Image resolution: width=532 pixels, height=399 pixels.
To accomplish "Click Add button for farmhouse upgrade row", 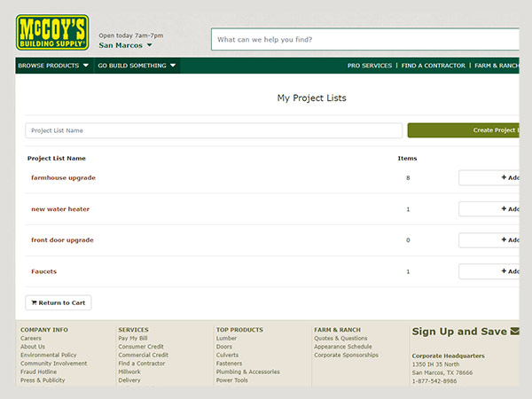I will point(489,177).
